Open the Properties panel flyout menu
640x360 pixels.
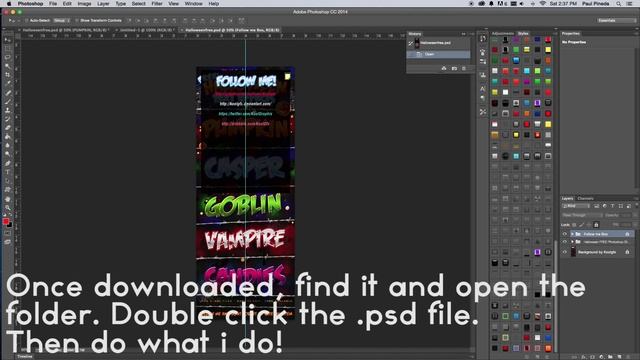[636, 33]
